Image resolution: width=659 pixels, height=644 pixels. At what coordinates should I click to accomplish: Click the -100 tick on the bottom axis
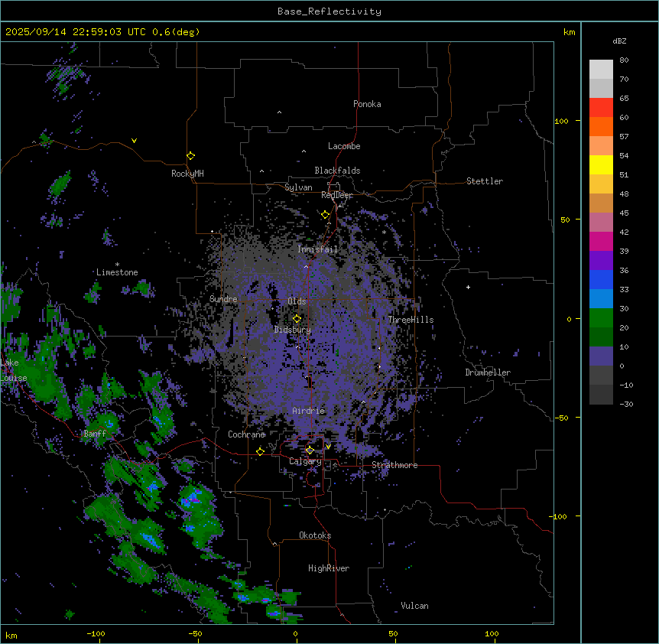tap(96, 633)
